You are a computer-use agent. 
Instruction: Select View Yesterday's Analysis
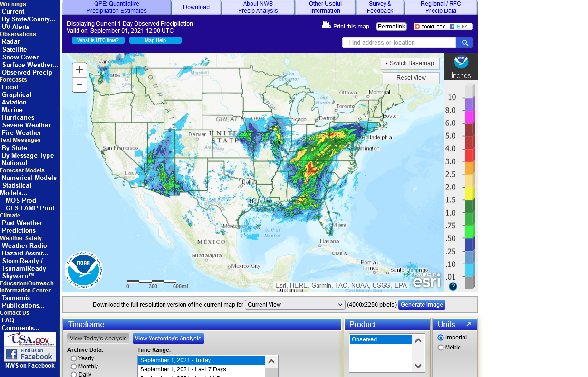(168, 339)
